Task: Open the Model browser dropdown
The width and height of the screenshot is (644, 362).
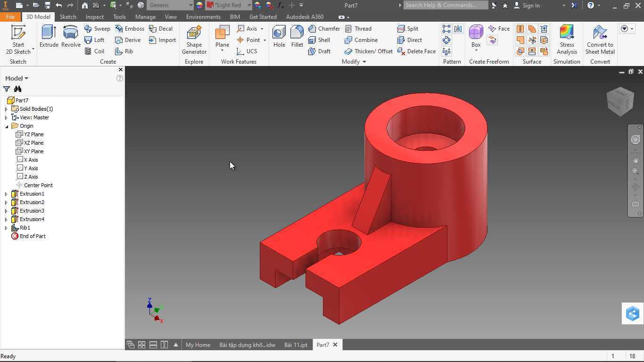Action: tap(17, 78)
